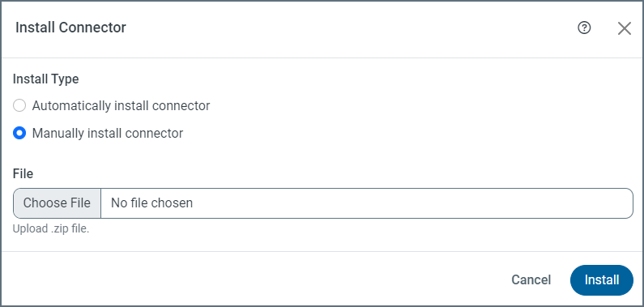644x307 pixels.
Task: Cancel the connector installation
Action: coord(531,280)
